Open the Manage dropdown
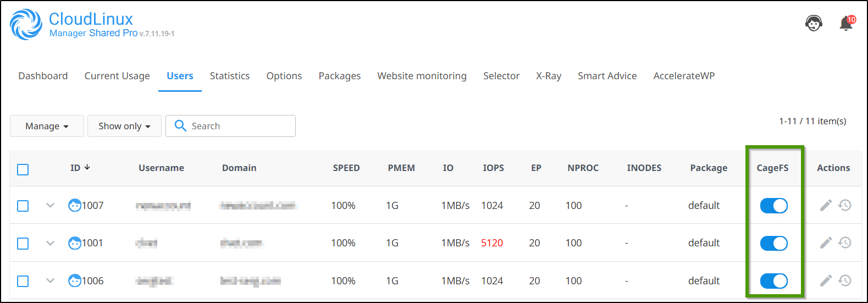 click(47, 126)
